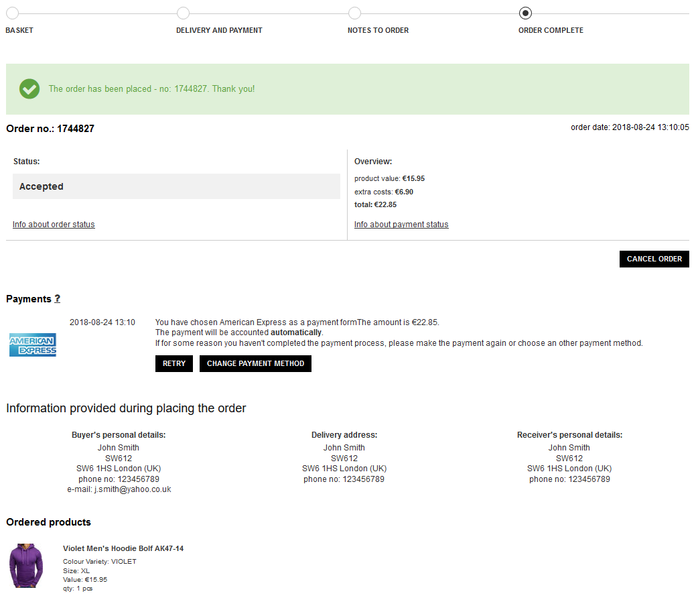Viewport: 700px width, 610px height.
Task: Cancel the order with CANCEL ORDER button
Action: [x=654, y=259]
